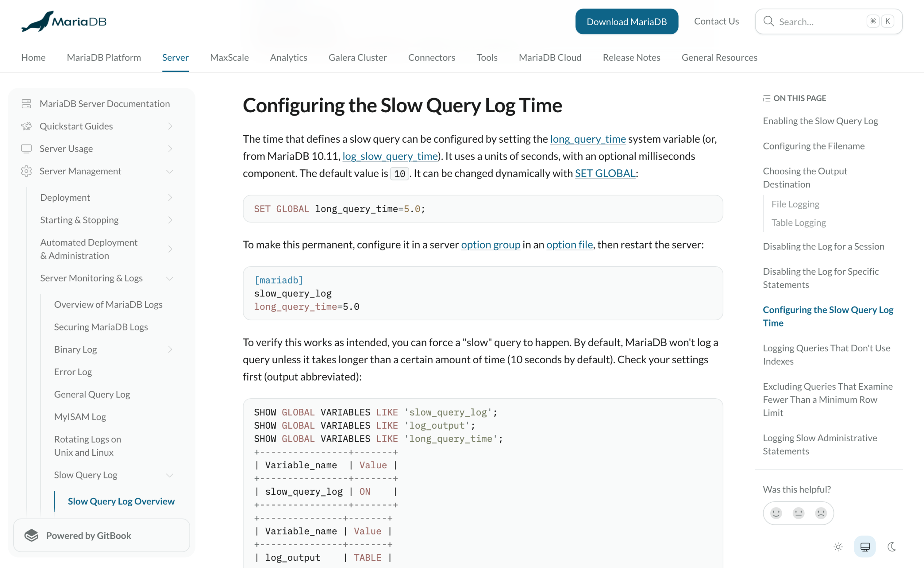Open the option file link

pos(570,244)
